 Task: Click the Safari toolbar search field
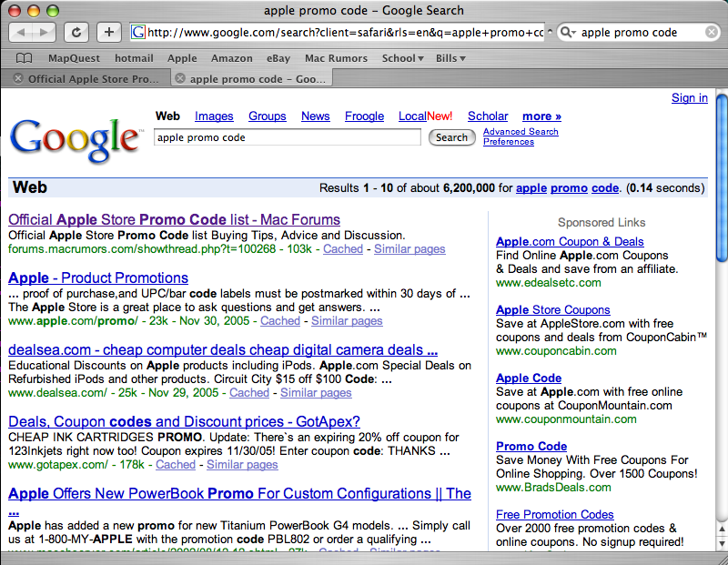point(640,32)
